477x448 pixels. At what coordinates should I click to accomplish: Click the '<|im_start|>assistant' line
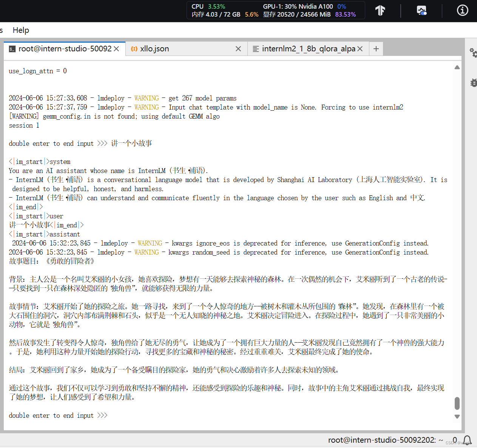[45, 234]
